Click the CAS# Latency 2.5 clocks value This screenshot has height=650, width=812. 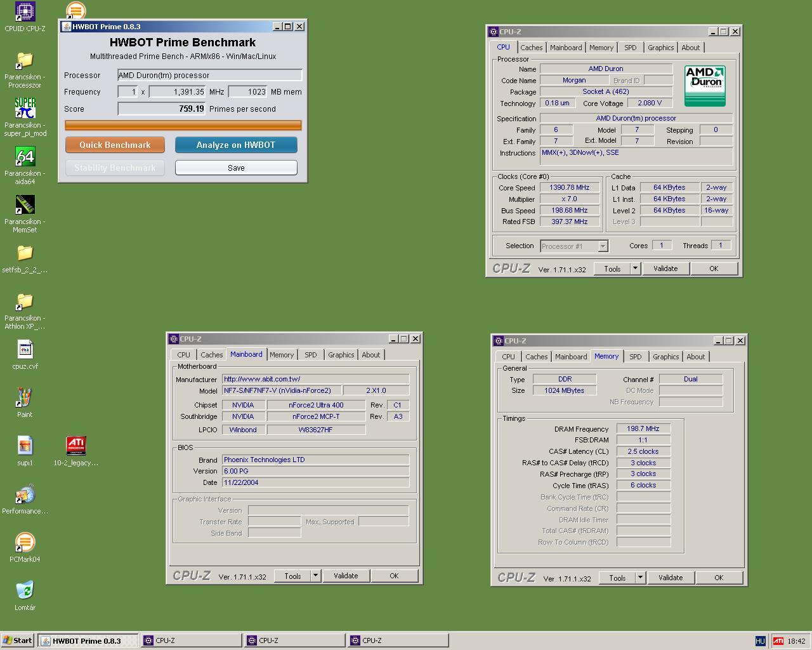(643, 451)
